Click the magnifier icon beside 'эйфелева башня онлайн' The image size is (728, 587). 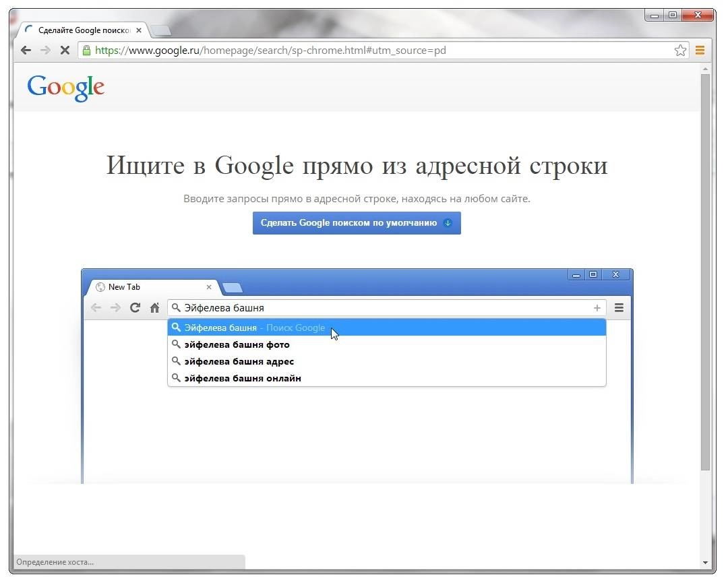click(176, 377)
